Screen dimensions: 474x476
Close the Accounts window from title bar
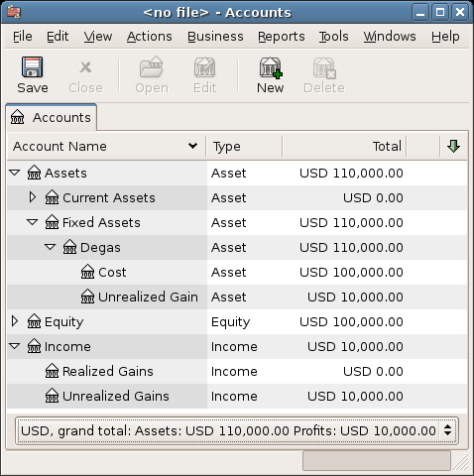click(x=460, y=13)
